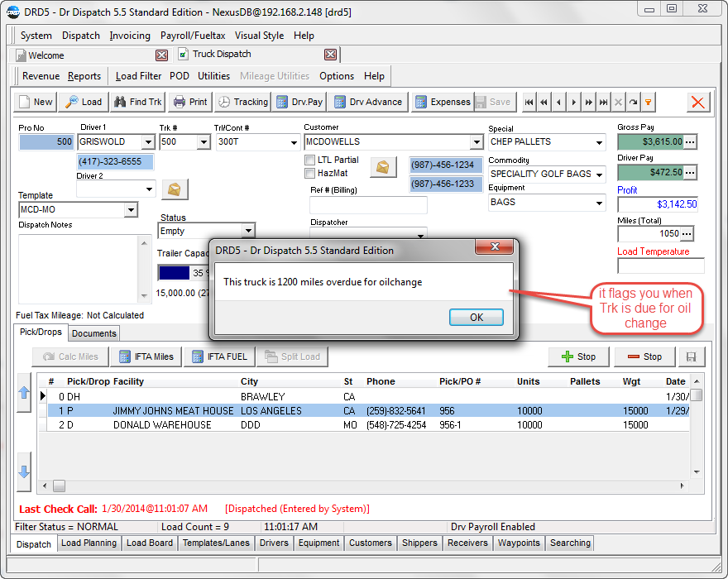This screenshot has width=728, height=579.
Task: Click the refresh record icon
Action: tap(633, 102)
